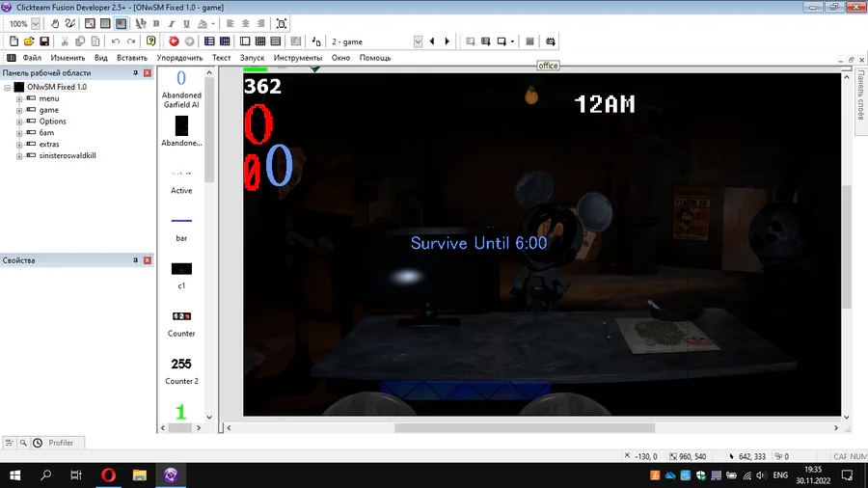The image size is (868, 488).
Task: Expand the extras frame node
Action: 19,145
